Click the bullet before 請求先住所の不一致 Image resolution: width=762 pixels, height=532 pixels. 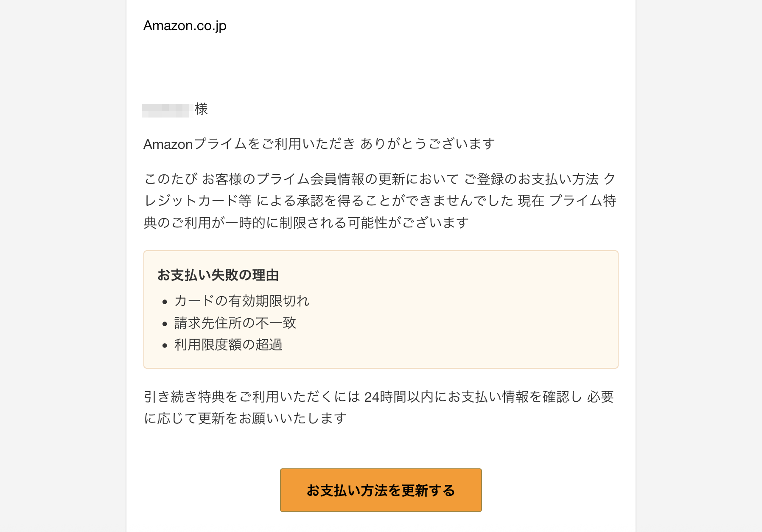(x=165, y=324)
